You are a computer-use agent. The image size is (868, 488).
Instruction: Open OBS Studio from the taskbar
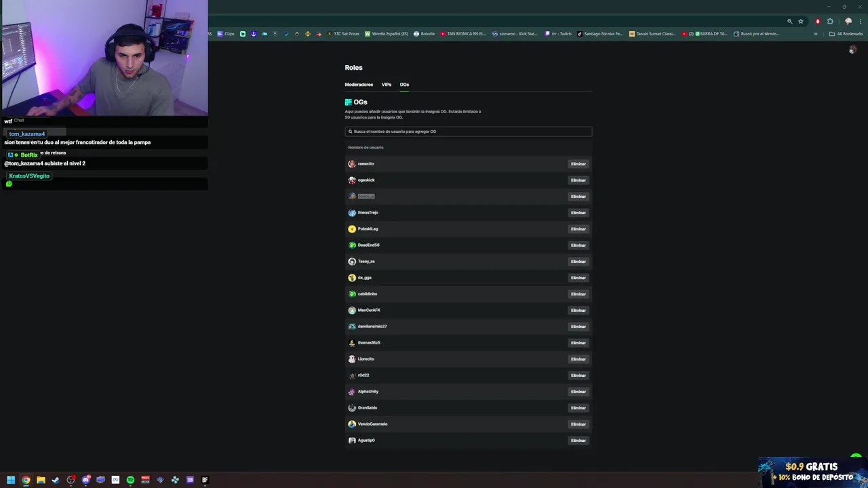point(71,480)
